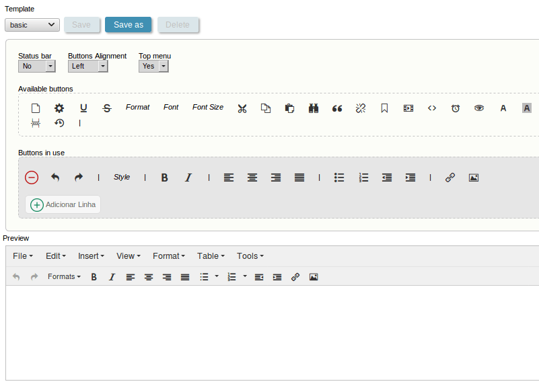Toggle Italic in Buttons in use
539x392 pixels.
coord(188,177)
